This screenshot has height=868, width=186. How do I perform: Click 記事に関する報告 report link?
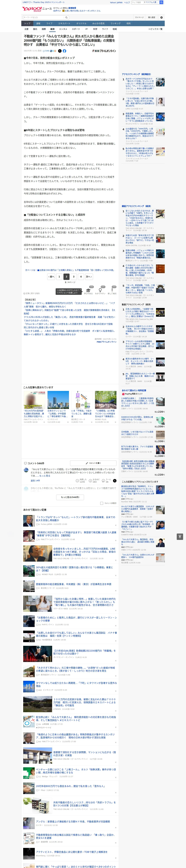coord(31,294)
